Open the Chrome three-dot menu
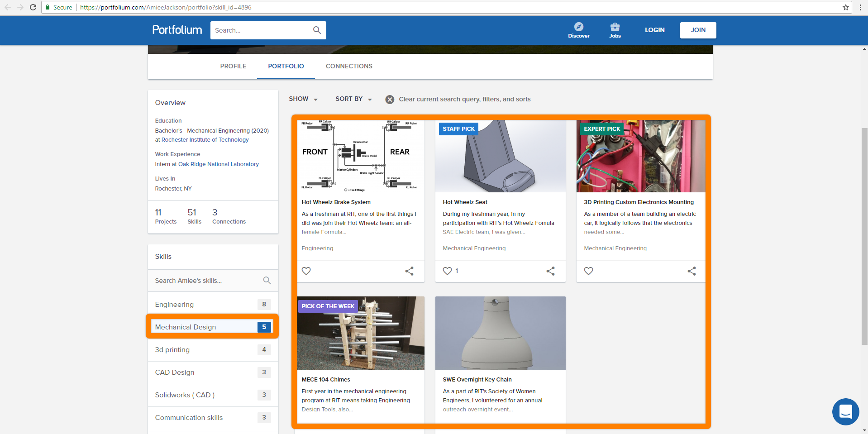 click(x=860, y=7)
